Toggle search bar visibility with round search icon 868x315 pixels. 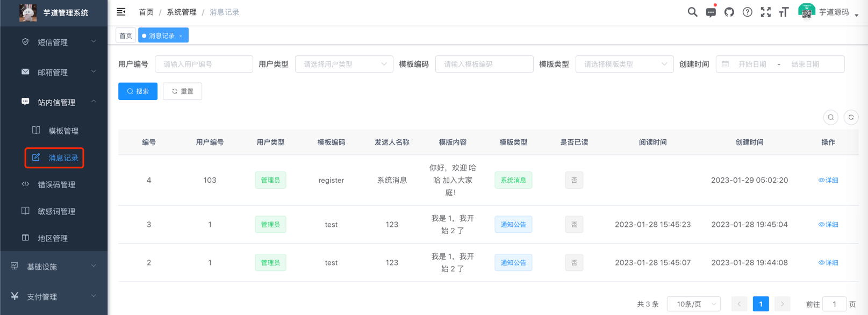click(830, 117)
